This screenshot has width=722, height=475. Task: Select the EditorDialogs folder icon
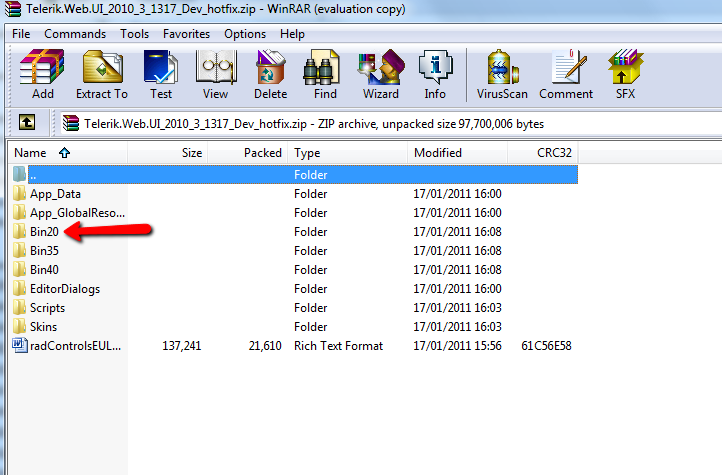pyautogui.click(x=19, y=289)
